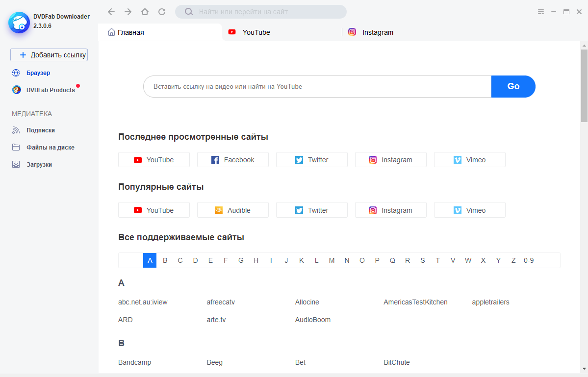Open the afreecatv site link
Image resolution: width=588 pixels, height=377 pixels.
point(221,302)
